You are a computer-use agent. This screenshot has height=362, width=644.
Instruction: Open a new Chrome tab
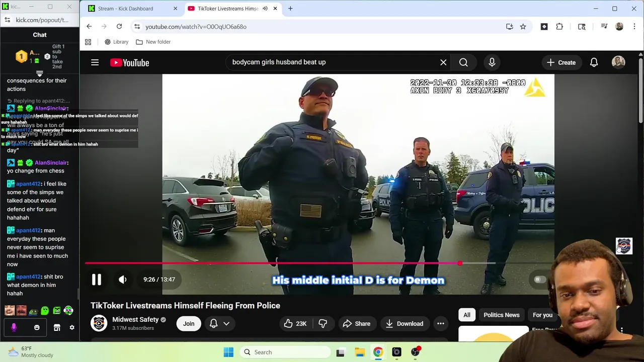[290, 9]
